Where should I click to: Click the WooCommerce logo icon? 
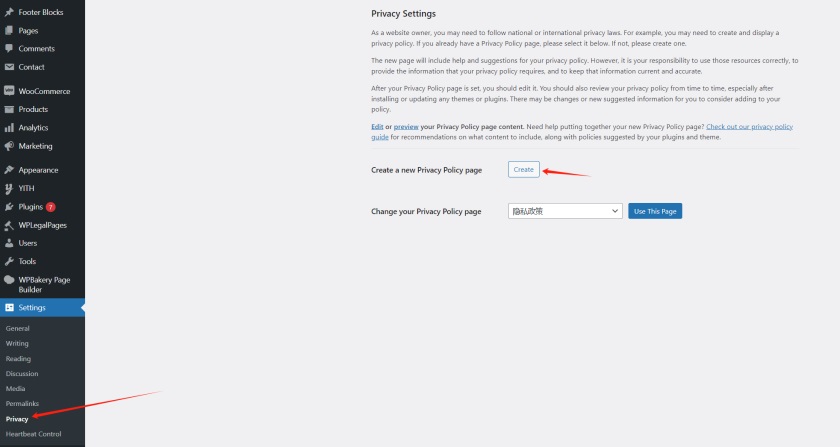click(9, 91)
